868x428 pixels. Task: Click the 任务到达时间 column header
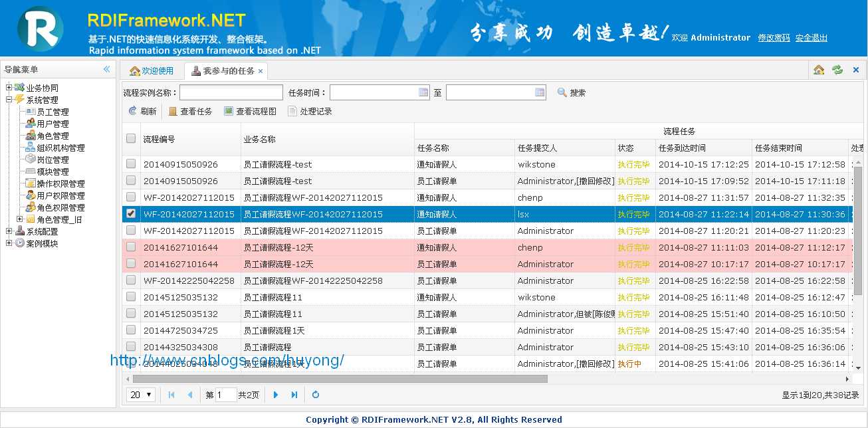pyautogui.click(x=703, y=148)
